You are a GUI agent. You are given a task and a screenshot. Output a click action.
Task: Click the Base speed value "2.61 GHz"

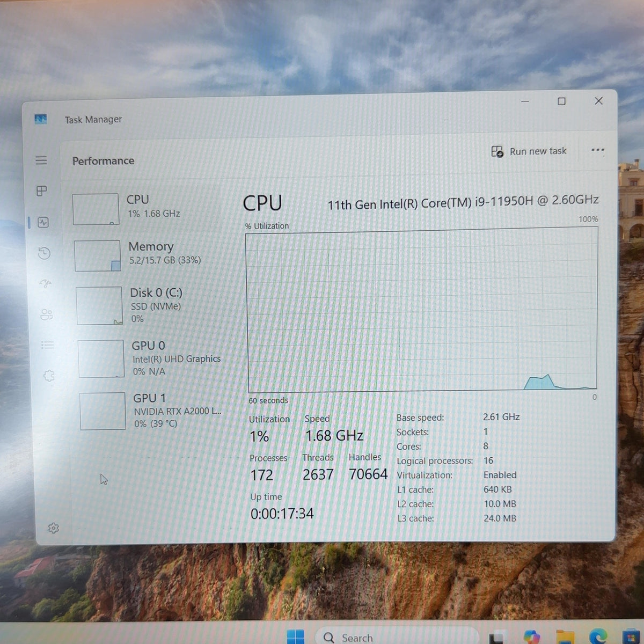click(501, 416)
